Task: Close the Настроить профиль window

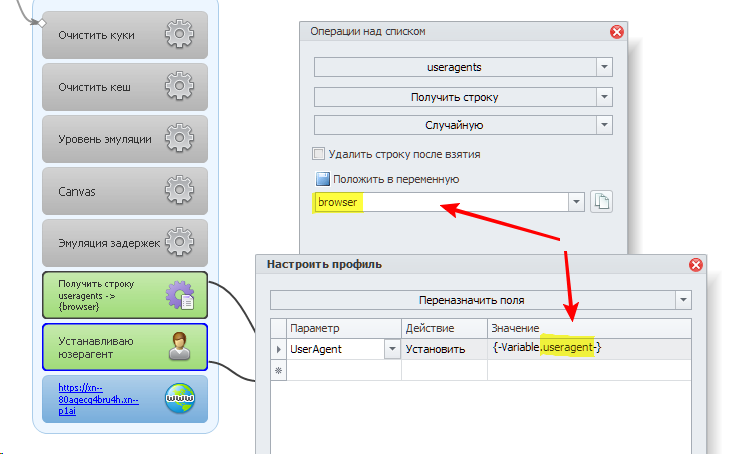Action: [696, 265]
